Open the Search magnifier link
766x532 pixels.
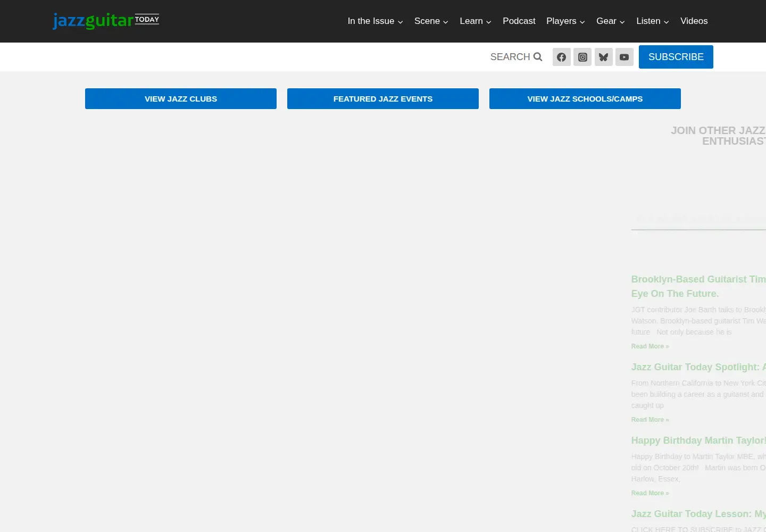coord(516,57)
